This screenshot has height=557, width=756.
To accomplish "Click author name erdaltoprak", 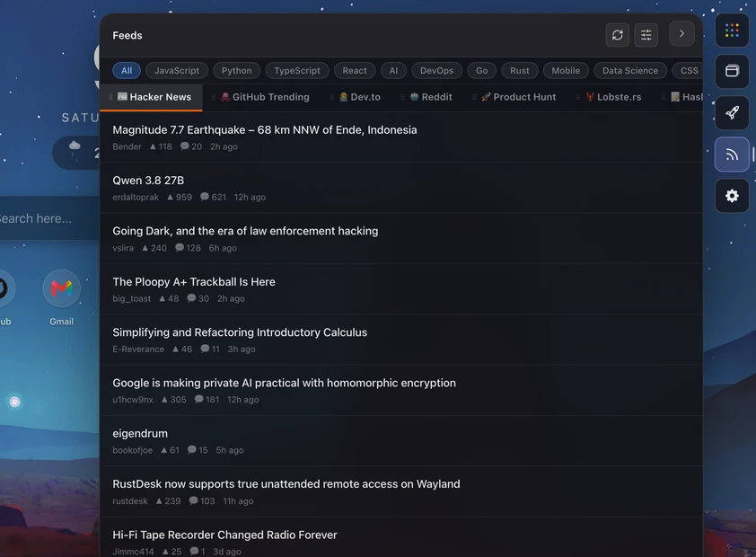I will 136,198.
